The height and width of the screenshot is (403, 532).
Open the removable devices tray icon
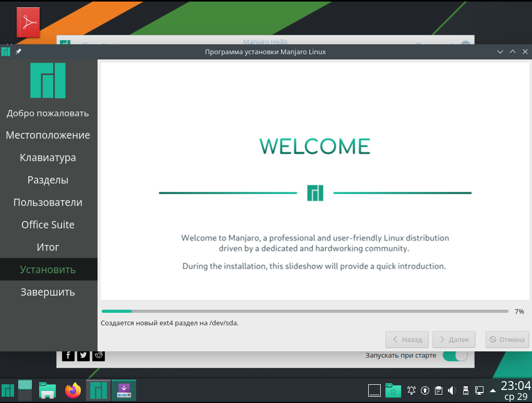tap(465, 390)
